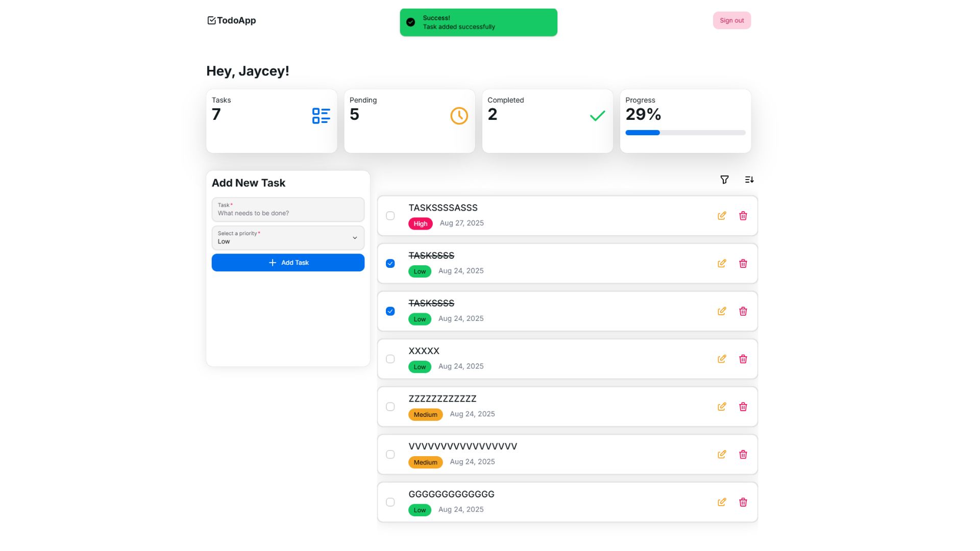980x551 pixels.
Task: Open the filter tasks icon
Action: tap(724, 180)
